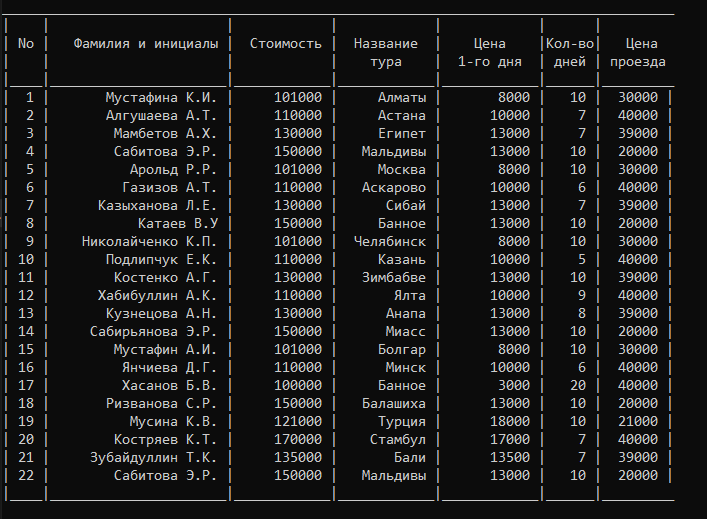Click the tour name Турция
707x519 pixels.
402,422
